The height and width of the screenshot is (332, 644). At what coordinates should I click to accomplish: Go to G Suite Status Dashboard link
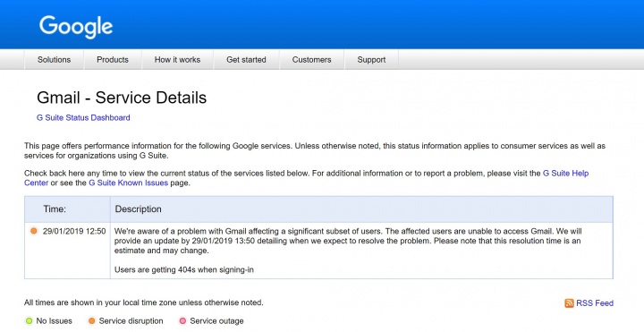click(x=83, y=117)
